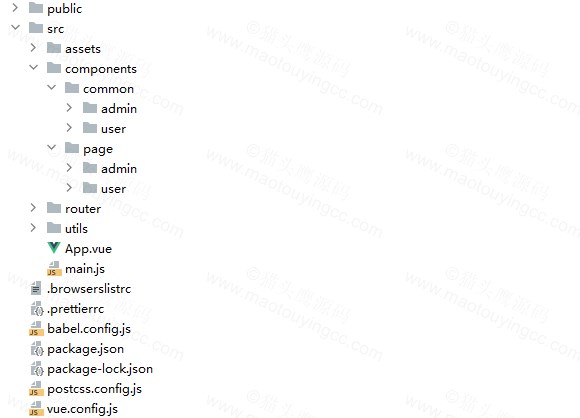Click the .prettierrc config file icon
The width and height of the screenshot is (580, 418).
[x=37, y=309]
